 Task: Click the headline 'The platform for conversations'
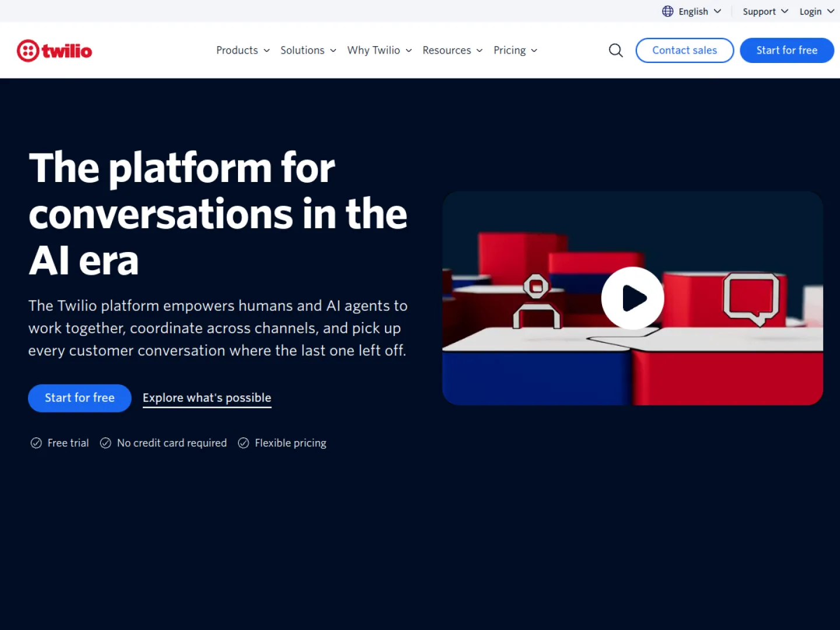point(218,213)
